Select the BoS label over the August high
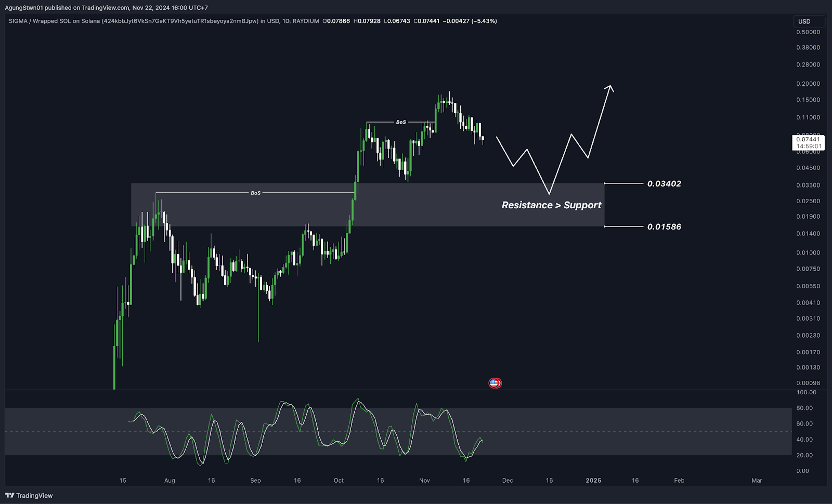Image resolution: width=832 pixels, height=504 pixels. pyautogui.click(x=255, y=193)
